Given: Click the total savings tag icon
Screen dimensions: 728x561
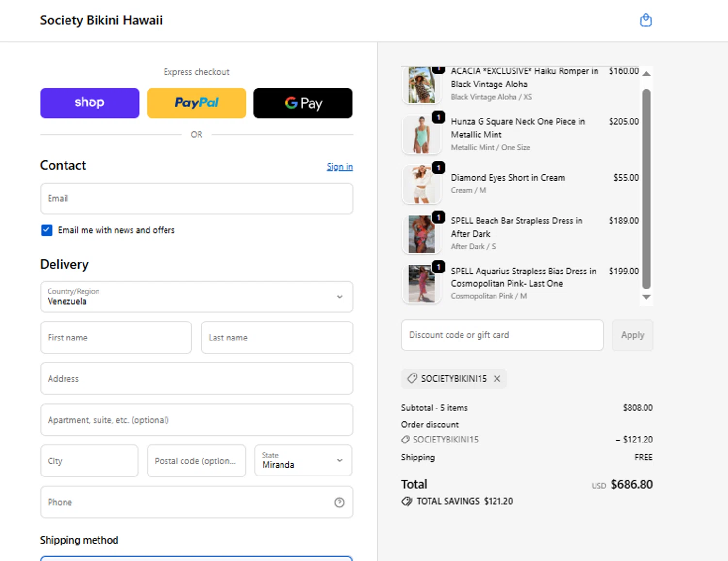Looking at the screenshot, I should pos(407,501).
